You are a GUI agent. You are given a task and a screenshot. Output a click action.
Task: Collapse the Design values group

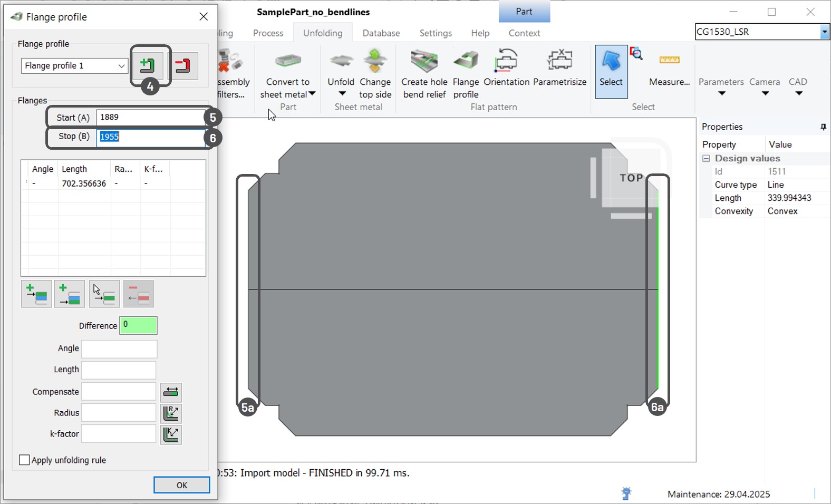point(706,159)
